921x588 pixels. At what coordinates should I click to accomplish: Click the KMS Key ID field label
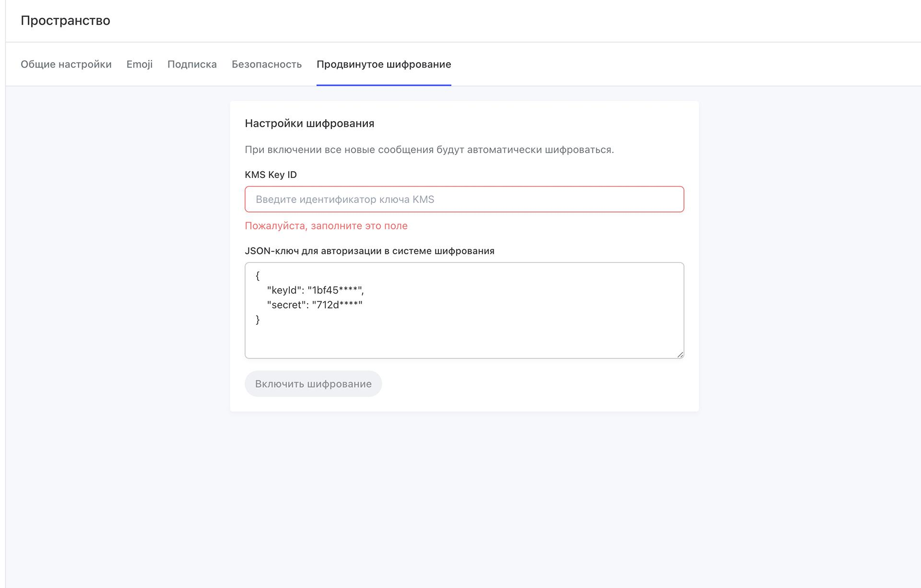271,175
